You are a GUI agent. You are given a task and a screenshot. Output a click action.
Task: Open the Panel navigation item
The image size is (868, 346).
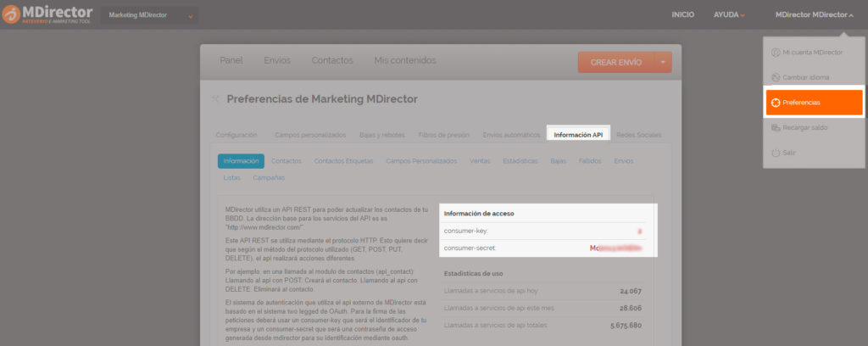coord(231,60)
